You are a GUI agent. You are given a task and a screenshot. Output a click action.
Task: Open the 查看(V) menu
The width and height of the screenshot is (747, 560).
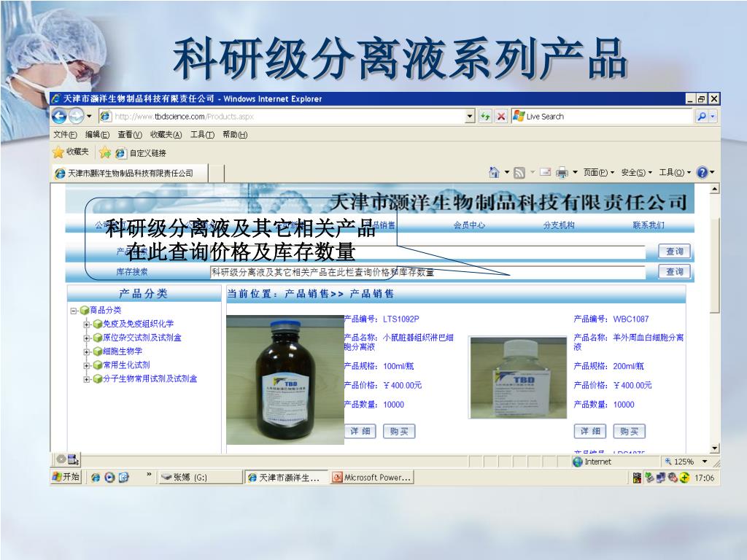[130, 135]
